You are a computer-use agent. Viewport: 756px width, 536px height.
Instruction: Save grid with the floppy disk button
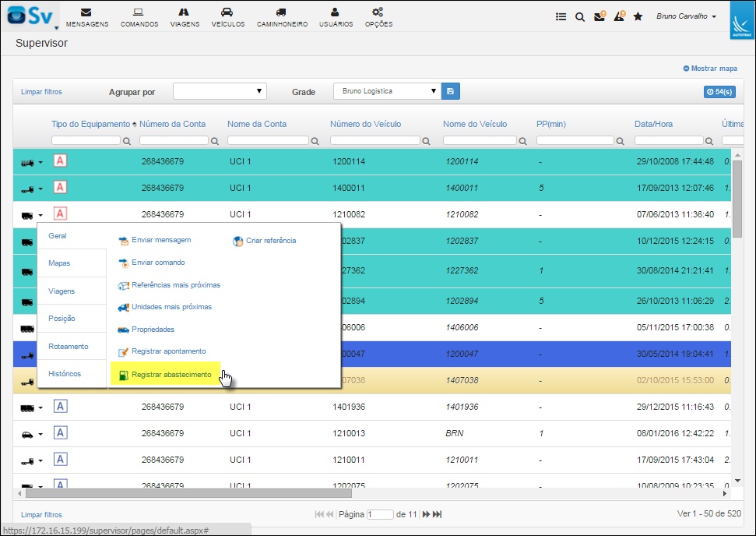pos(450,91)
